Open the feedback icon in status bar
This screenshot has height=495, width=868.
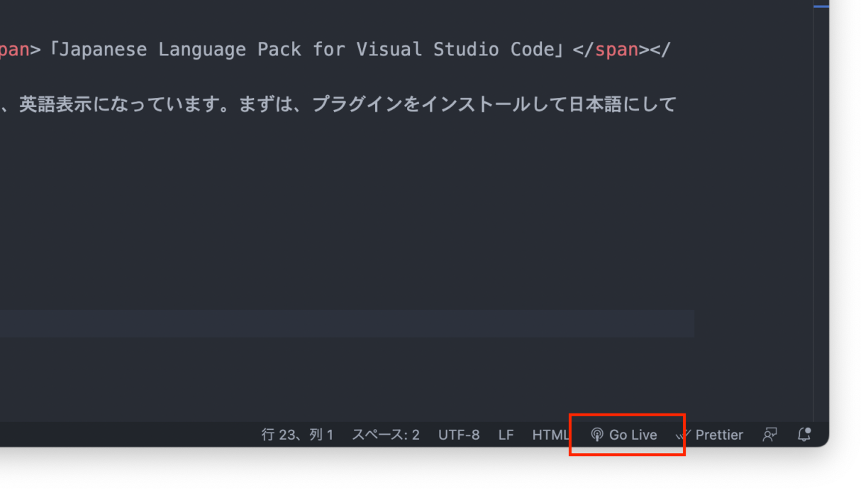tap(769, 435)
